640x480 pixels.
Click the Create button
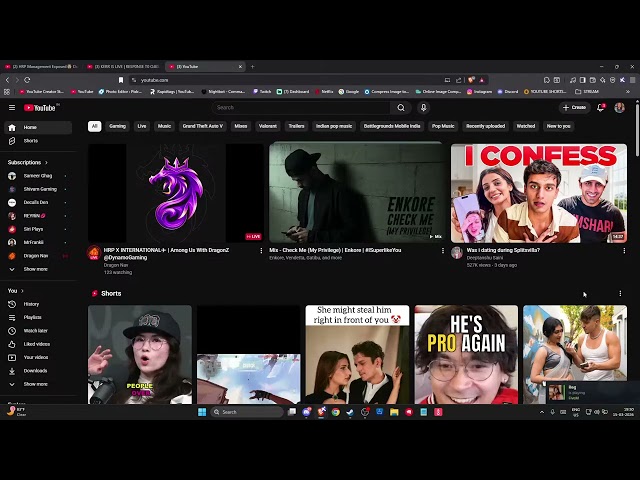click(574, 108)
